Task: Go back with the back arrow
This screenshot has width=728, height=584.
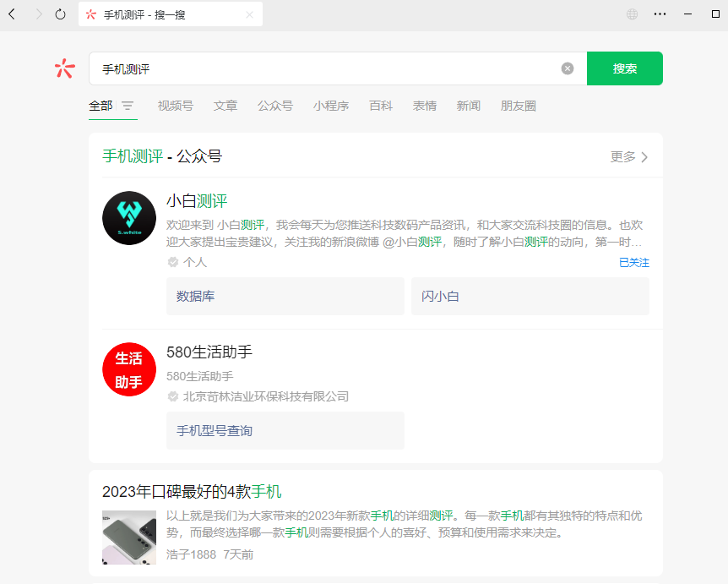Action: click(x=12, y=14)
